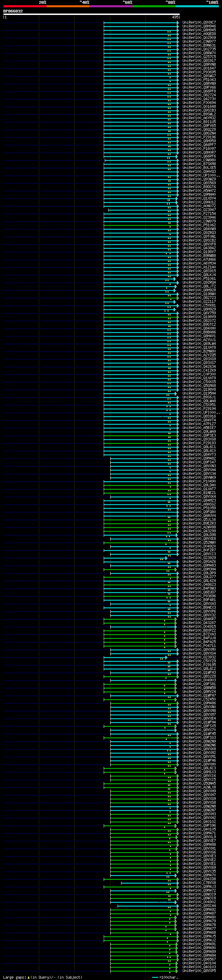The width and height of the screenshot is (222, 980).
Task: Select the BP066032 query label
Action: pos(13,11)
